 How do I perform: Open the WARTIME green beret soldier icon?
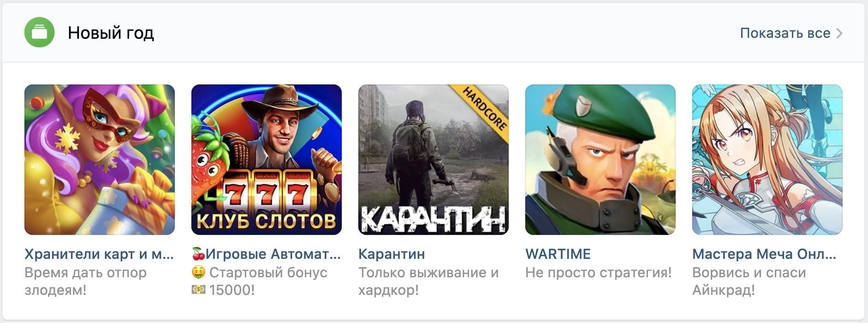(600, 160)
